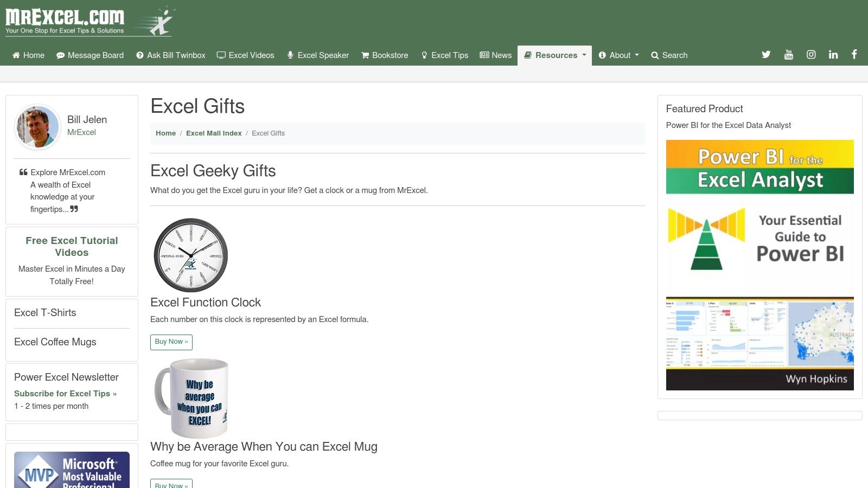This screenshot has height=488, width=868.
Task: Open Ask Bill Twinbox
Action: (170, 55)
